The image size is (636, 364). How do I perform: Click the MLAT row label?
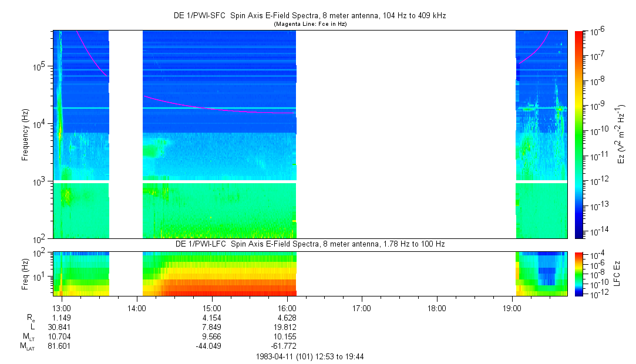pos(28,347)
